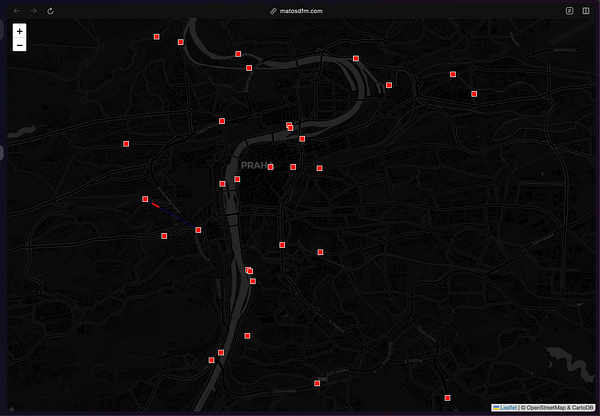Select the marker nearest the attribution box
This screenshot has width=600, height=416.
coord(447,398)
